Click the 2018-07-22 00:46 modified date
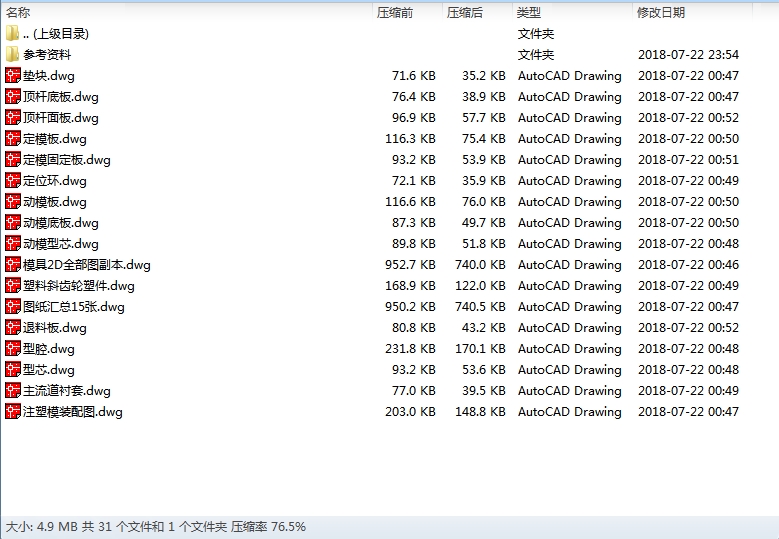Screen dimensions: 779x539 tap(689, 264)
